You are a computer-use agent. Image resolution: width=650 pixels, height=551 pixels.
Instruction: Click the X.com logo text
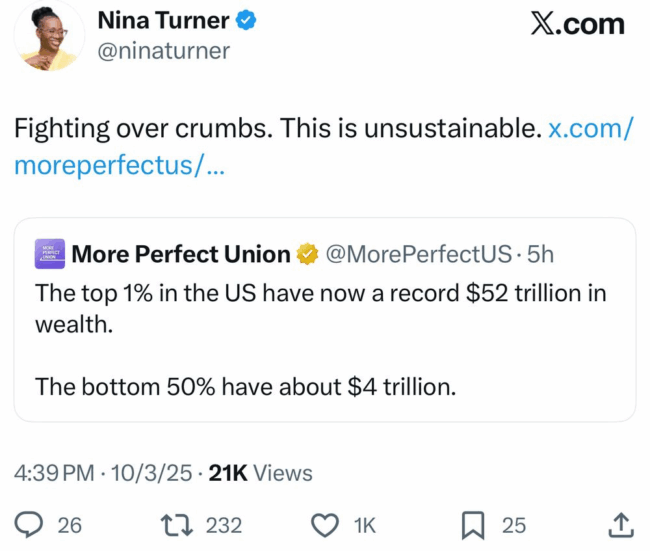[578, 25]
